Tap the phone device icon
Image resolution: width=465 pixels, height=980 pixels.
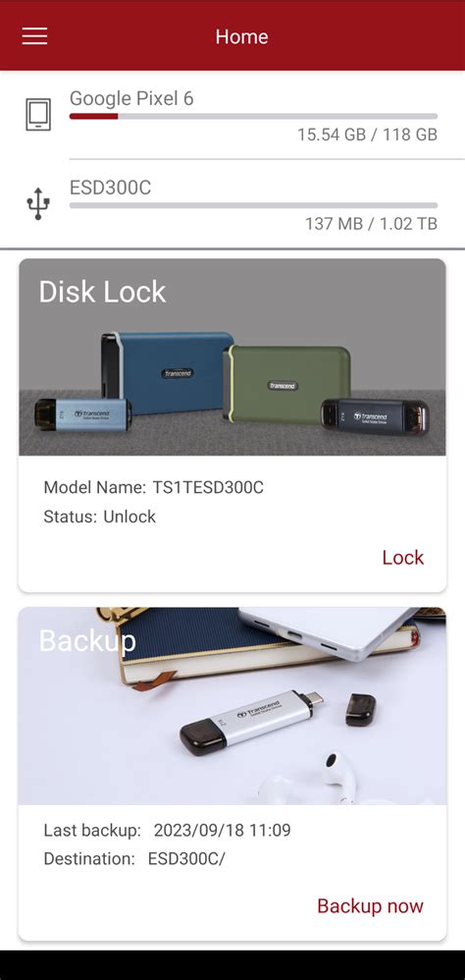[x=38, y=114]
